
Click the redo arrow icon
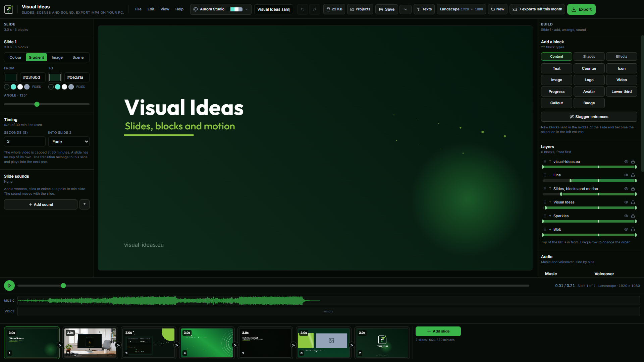tap(315, 9)
